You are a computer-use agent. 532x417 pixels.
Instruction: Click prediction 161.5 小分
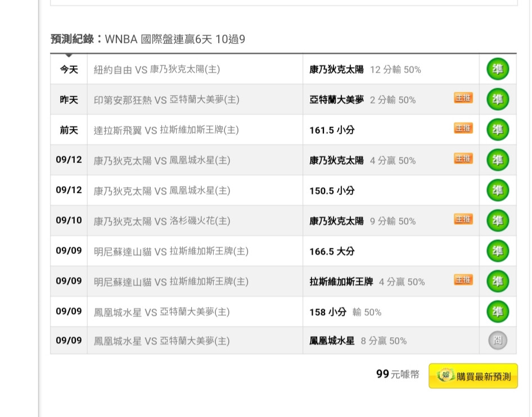point(332,130)
